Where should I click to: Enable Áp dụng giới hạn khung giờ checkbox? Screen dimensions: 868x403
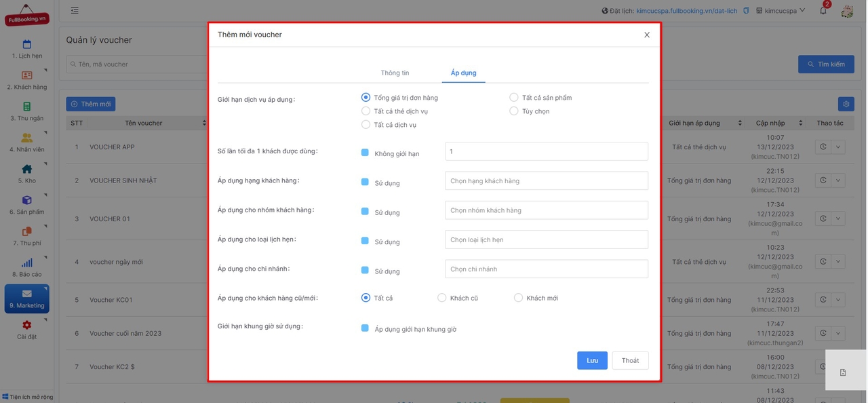tap(365, 328)
